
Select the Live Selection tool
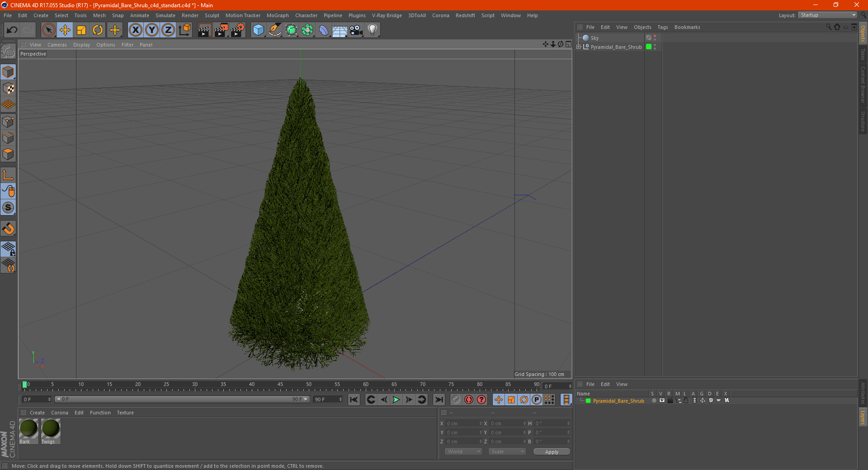(x=48, y=30)
